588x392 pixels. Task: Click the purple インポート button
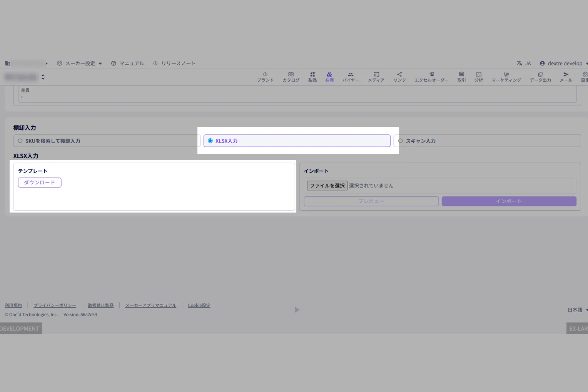point(509,201)
